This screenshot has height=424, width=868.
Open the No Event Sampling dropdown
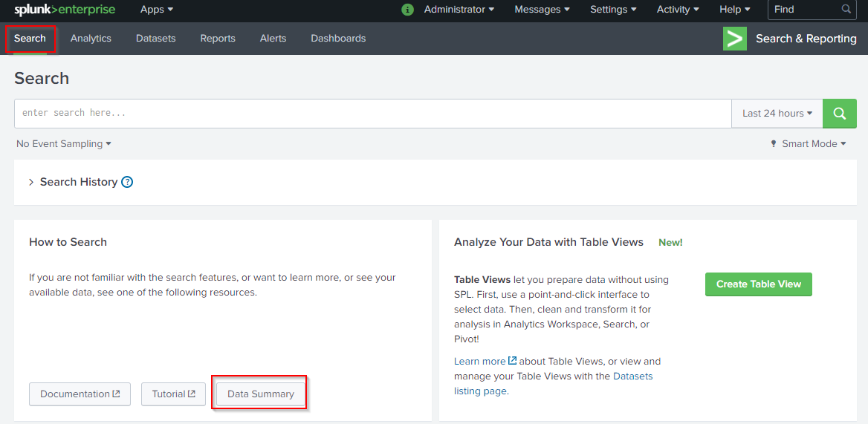(64, 144)
